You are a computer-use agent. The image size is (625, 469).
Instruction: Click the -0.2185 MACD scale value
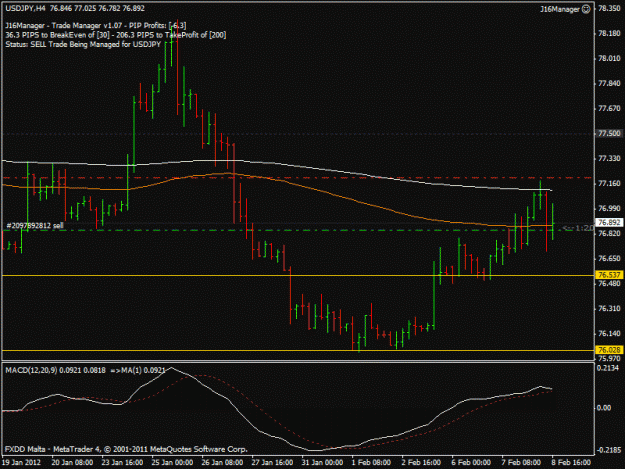608,450
